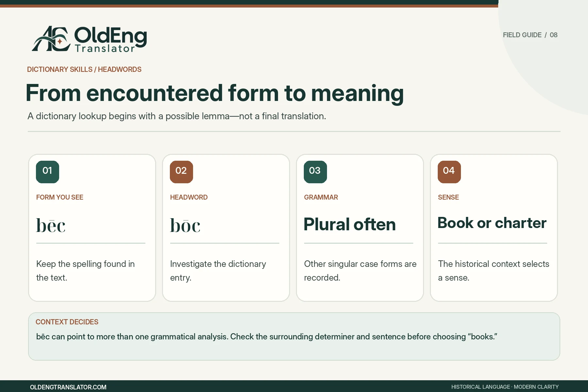The height and width of the screenshot is (392, 588).
Task: Open the OLDENGTRANSLATOR.COM footer link
Action: click(x=68, y=387)
